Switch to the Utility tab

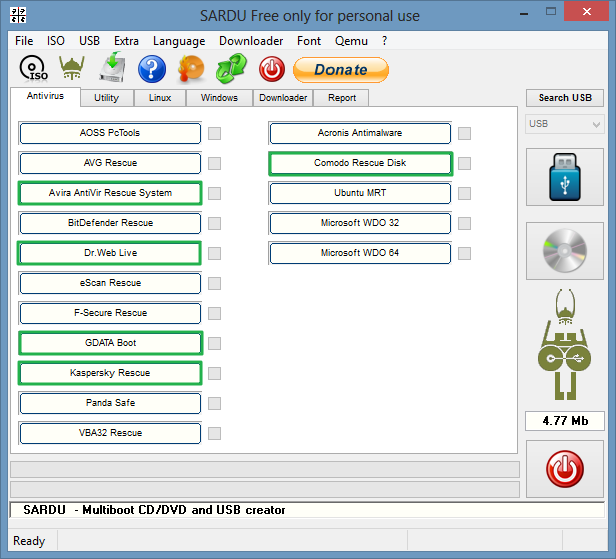point(106,98)
